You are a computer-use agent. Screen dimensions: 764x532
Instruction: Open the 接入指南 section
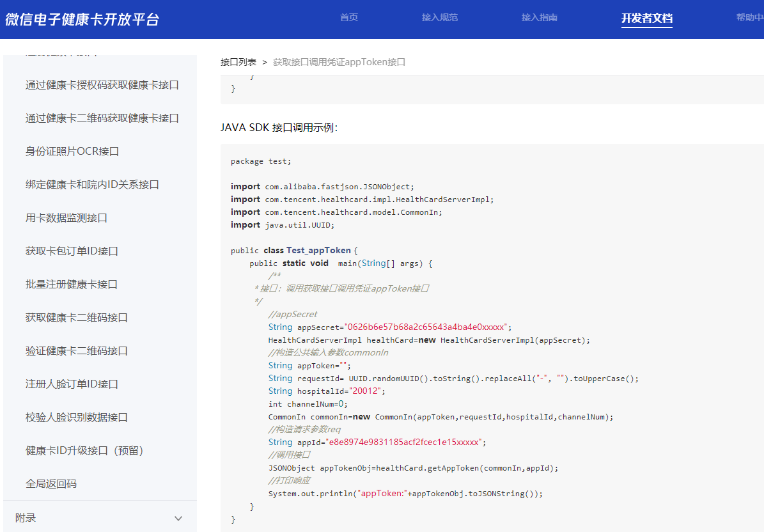point(540,17)
